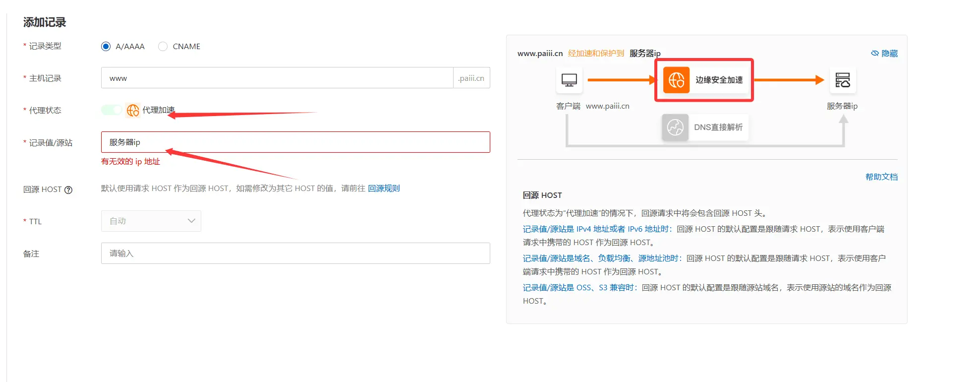The height and width of the screenshot is (382, 980).
Task: Click the TTL dropdown chevron arrow
Action: point(191,221)
